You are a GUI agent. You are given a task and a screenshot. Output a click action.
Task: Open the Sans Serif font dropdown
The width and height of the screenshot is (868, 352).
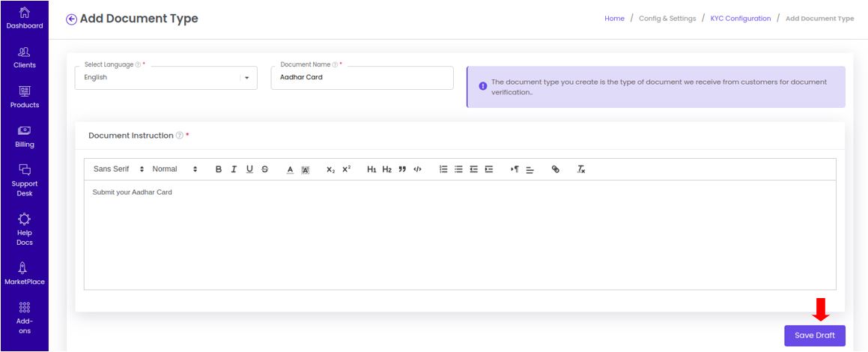click(x=118, y=169)
